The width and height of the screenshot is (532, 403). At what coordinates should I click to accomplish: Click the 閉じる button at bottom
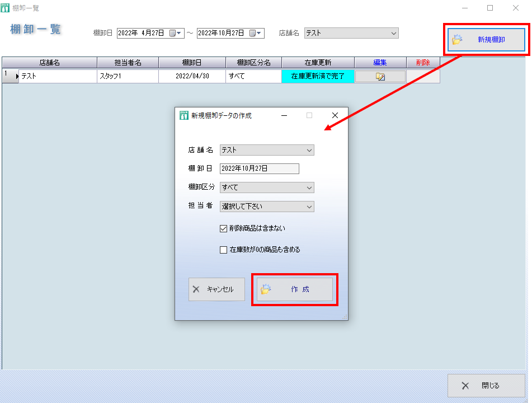click(486, 386)
